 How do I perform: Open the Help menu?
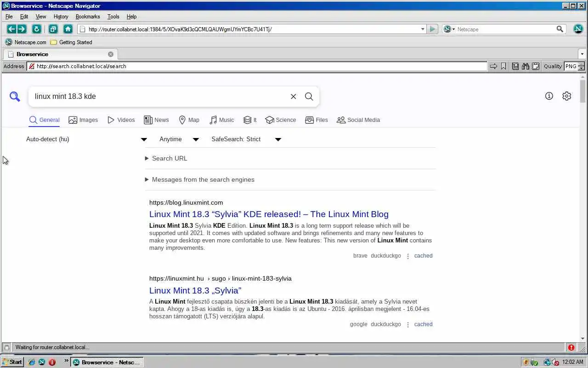[x=131, y=17]
